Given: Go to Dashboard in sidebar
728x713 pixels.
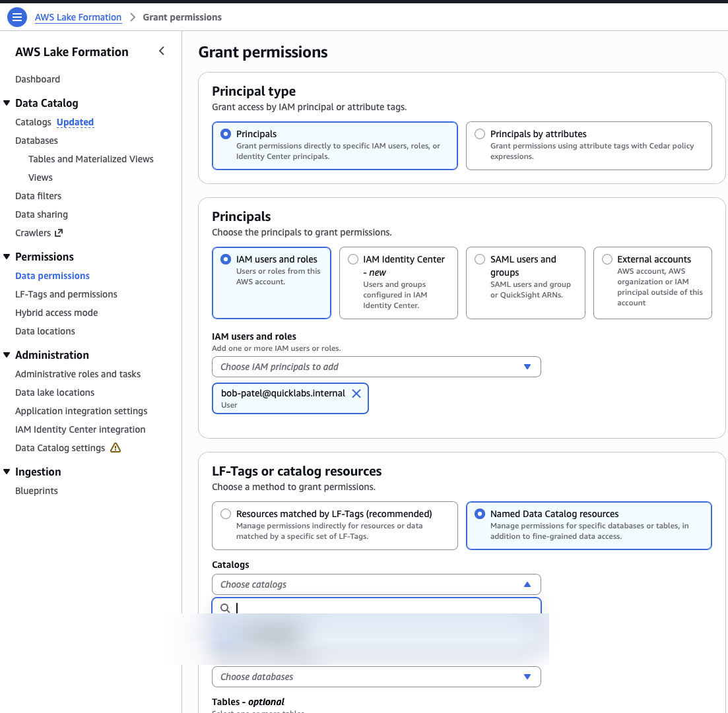Looking at the screenshot, I should tap(38, 79).
